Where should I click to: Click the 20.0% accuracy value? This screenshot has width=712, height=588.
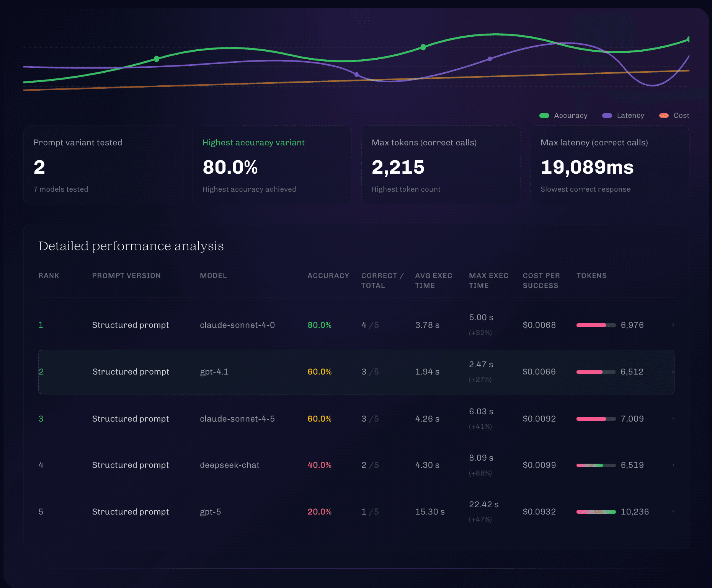320,512
